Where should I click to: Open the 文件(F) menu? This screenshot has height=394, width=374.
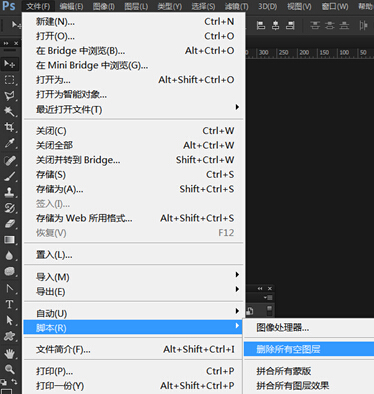[38, 6]
